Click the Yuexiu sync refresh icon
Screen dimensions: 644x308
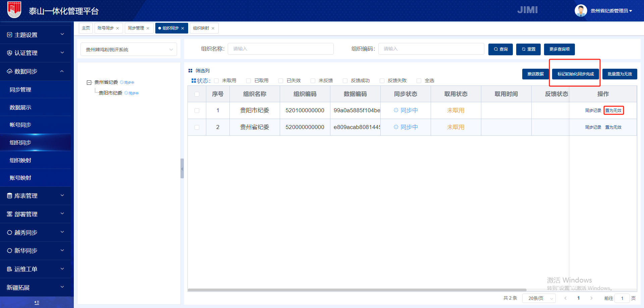[x=9, y=233]
